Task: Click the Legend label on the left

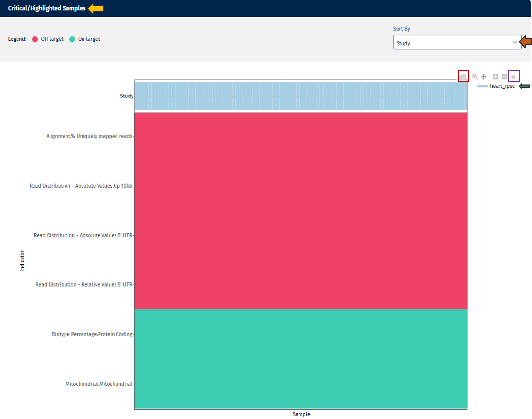Action: [17, 39]
